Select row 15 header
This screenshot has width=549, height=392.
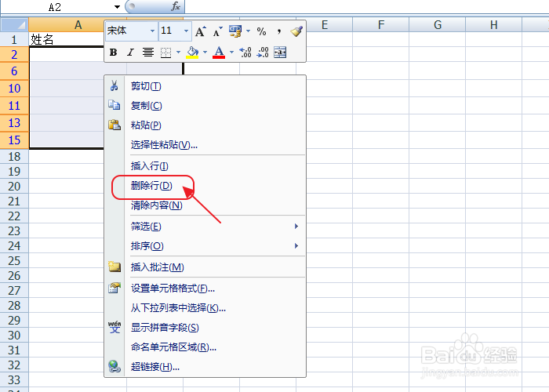click(14, 140)
